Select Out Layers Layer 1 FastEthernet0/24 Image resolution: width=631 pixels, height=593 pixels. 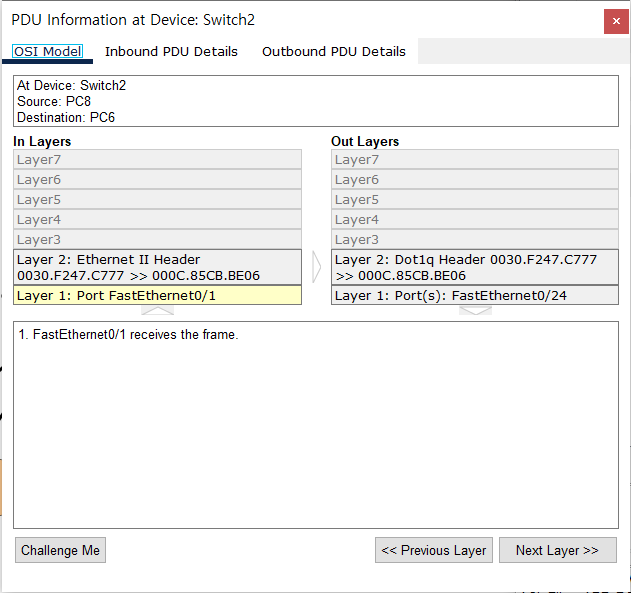[475, 295]
